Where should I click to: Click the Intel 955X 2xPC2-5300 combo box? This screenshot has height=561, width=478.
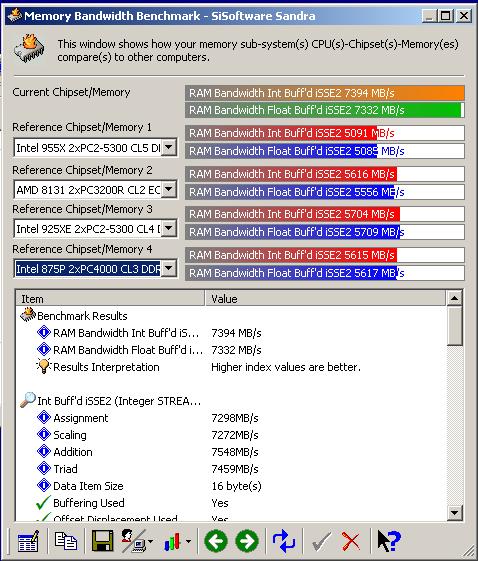[x=95, y=147]
